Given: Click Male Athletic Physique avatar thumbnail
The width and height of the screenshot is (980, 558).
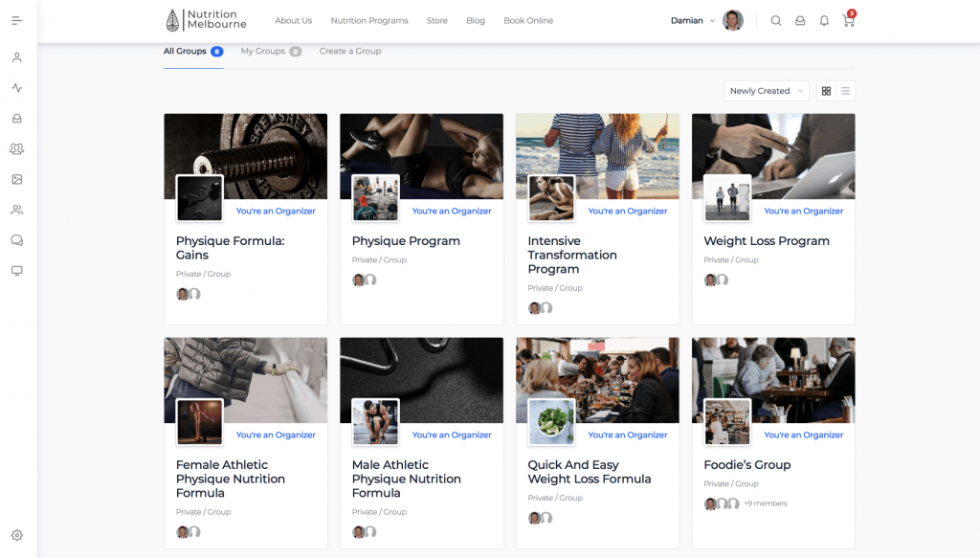Looking at the screenshot, I should (375, 422).
